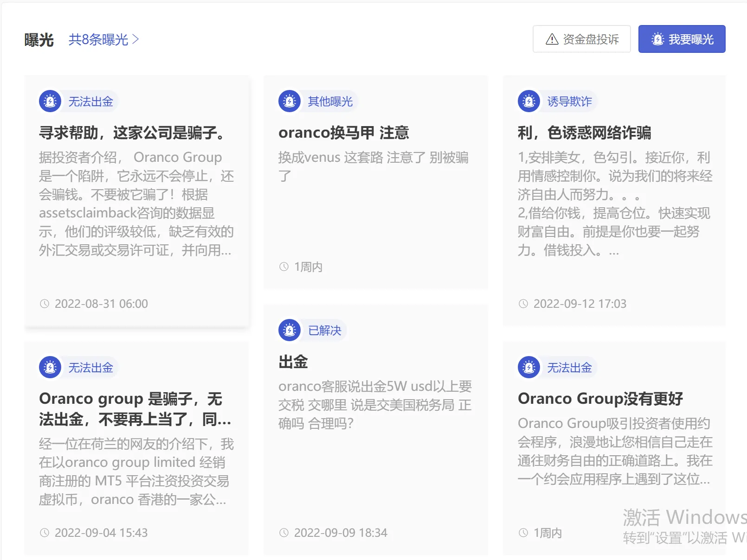Click clock icon beside 2022-08-31 06:00
This screenshot has width=747, height=560.
[45, 304]
